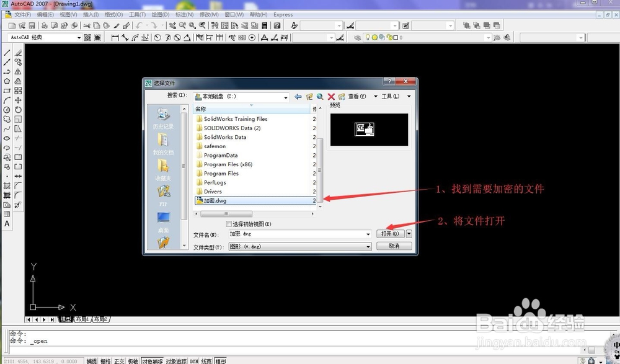
Task: Toggle the Lineweight (线宽) status button
Action: (x=206, y=361)
